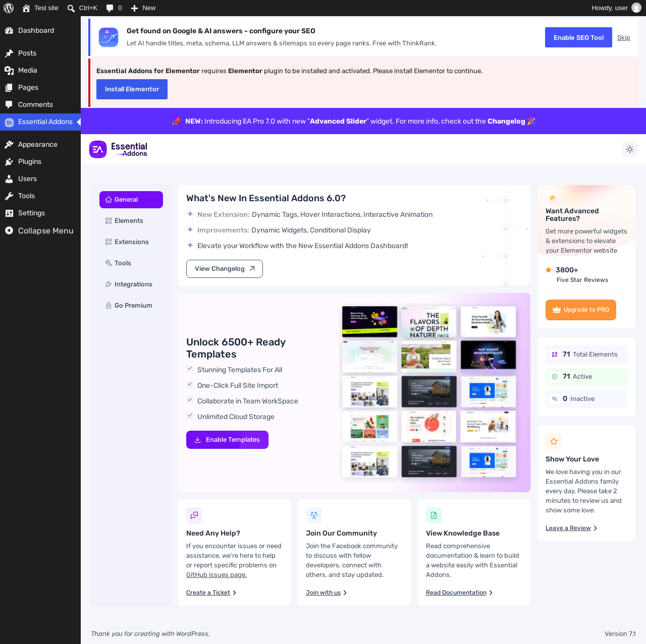Viewport: 646px width, 644px height.
Task: Click Howdy, user account text
Action: coord(610,8)
